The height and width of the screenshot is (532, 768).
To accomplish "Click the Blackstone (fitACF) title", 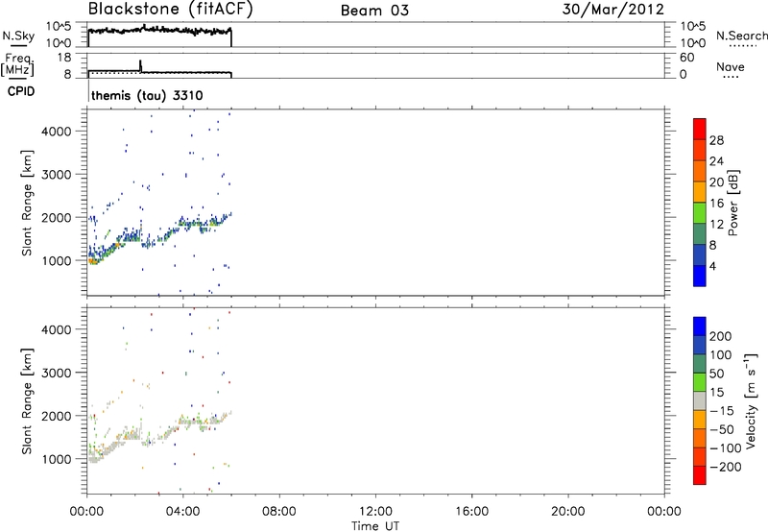I will click(x=171, y=9).
